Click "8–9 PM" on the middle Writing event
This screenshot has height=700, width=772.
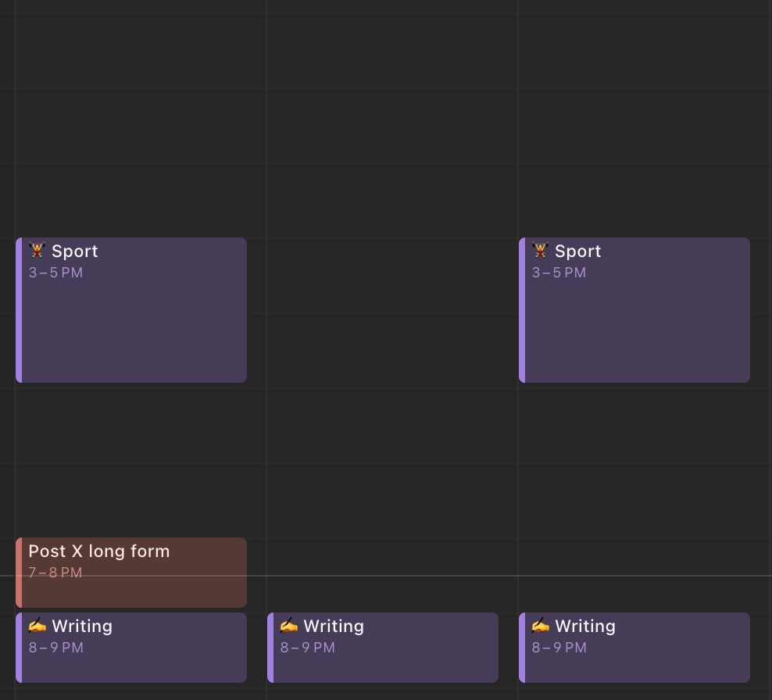pyautogui.click(x=307, y=648)
